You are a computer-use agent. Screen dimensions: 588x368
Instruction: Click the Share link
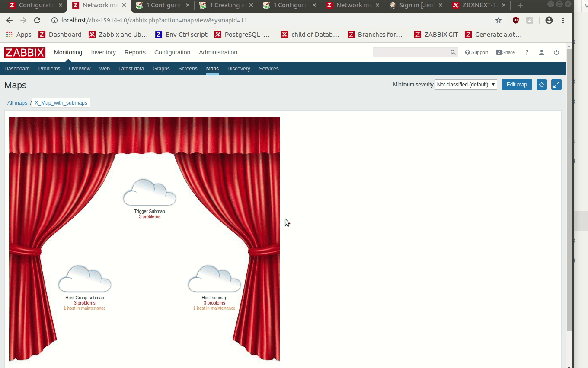point(505,52)
